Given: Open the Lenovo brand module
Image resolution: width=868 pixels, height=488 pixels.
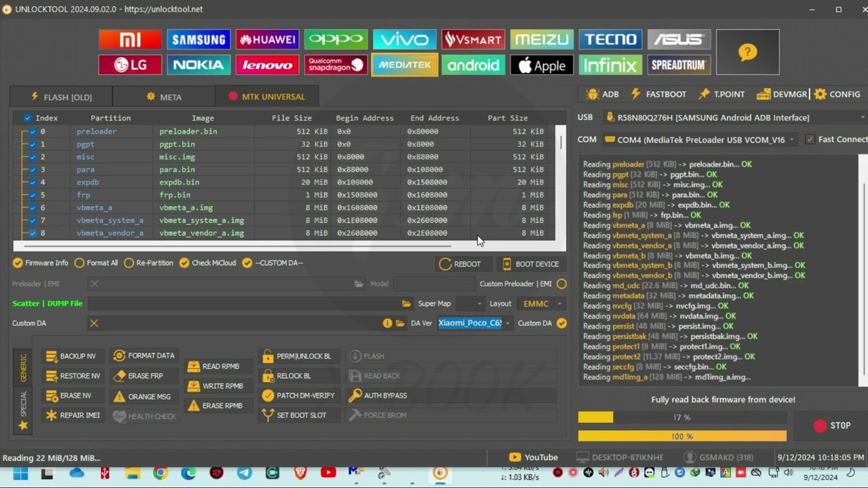Looking at the screenshot, I should 267,65.
